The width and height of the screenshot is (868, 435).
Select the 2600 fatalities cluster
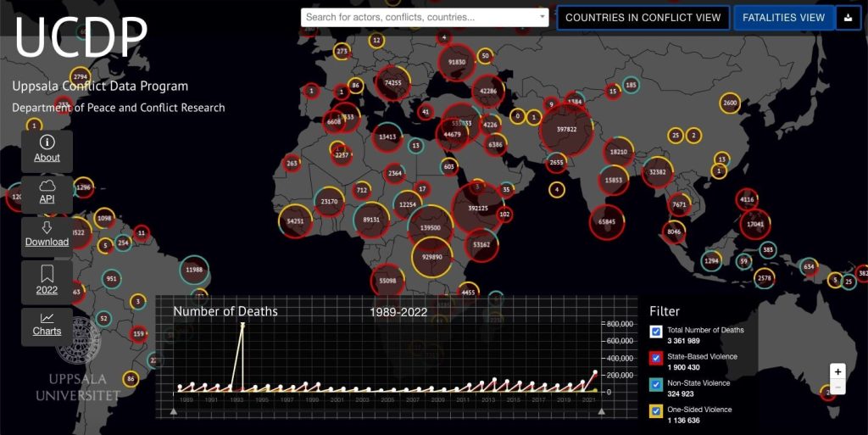[730, 103]
